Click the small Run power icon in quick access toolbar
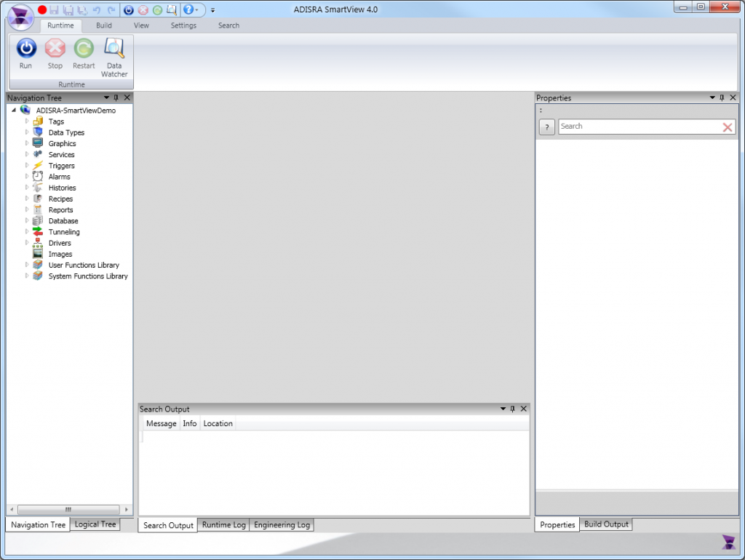745x560 pixels. (128, 9)
